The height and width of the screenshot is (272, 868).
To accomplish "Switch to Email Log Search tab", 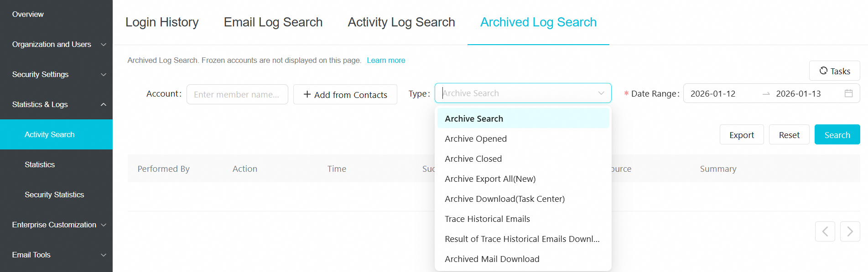I will tap(273, 22).
